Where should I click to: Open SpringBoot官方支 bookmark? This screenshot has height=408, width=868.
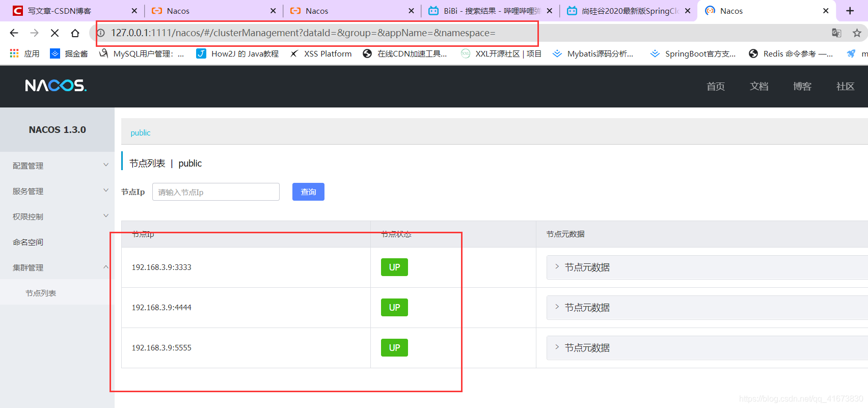[693, 53]
